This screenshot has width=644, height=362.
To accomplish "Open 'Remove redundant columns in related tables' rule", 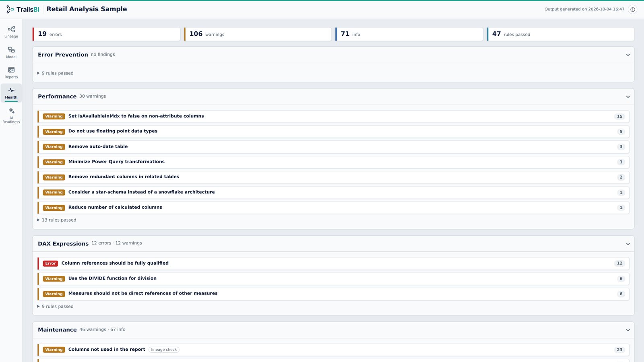I will click(333, 177).
